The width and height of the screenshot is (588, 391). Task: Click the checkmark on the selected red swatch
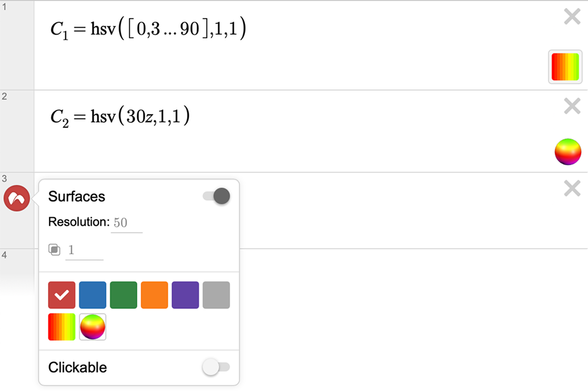61,295
